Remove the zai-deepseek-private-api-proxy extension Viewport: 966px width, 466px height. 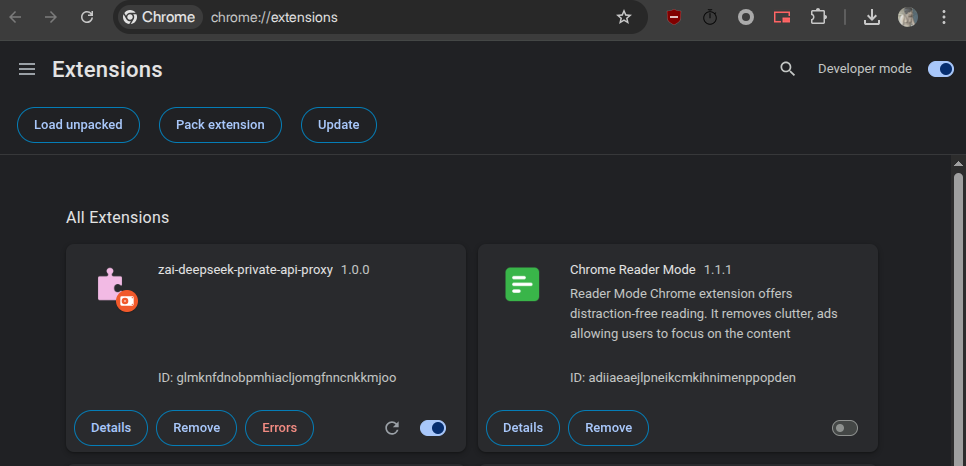(197, 428)
